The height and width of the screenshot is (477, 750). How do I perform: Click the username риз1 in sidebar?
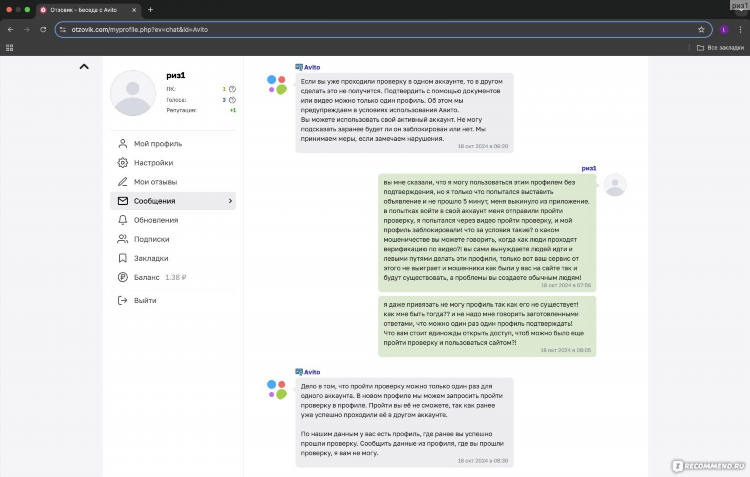[x=176, y=75]
